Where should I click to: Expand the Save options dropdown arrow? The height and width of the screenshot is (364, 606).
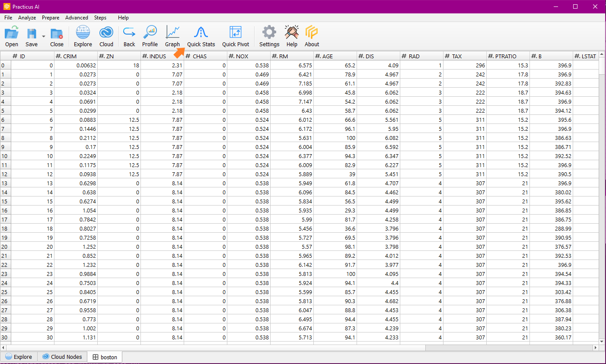tap(43, 37)
